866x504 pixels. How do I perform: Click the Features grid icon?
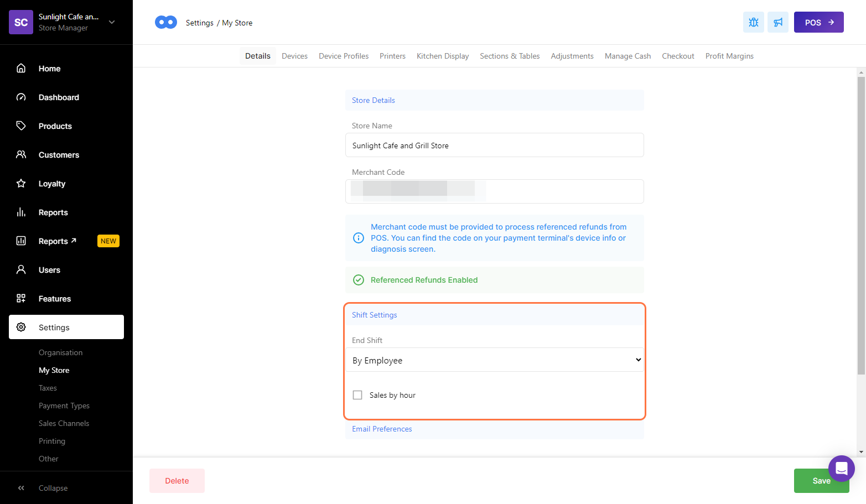(21, 298)
